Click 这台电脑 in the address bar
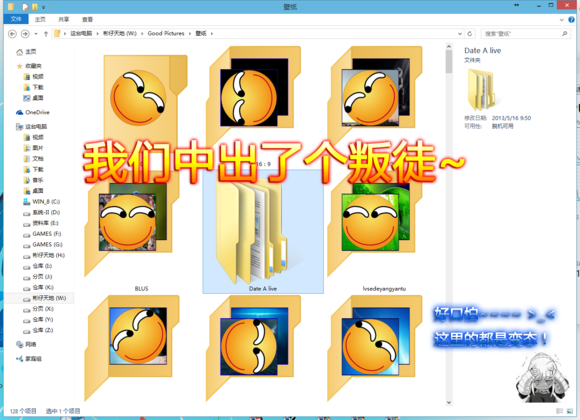The image size is (580, 420). click(x=81, y=33)
